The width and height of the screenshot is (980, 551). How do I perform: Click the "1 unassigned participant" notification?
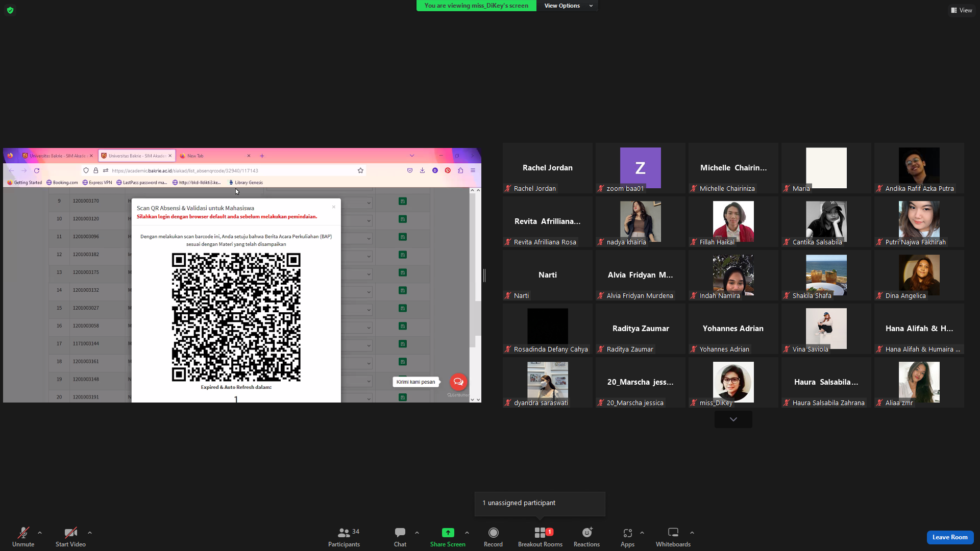tap(540, 503)
